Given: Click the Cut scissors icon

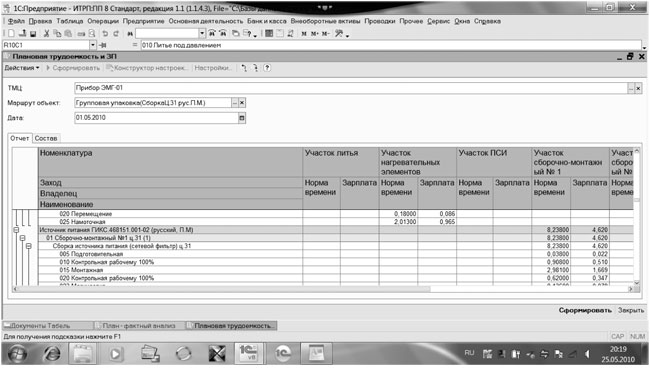Looking at the screenshot, I should pos(46,34).
